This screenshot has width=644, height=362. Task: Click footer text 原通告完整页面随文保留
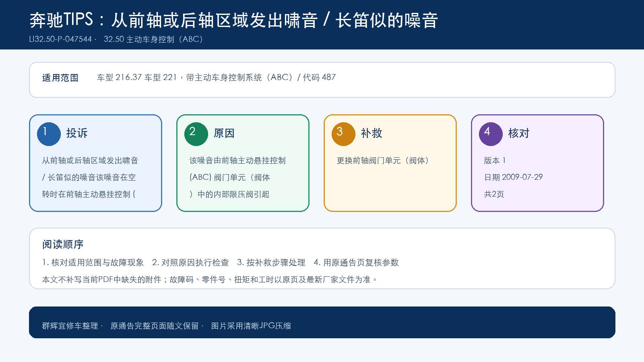point(155,326)
